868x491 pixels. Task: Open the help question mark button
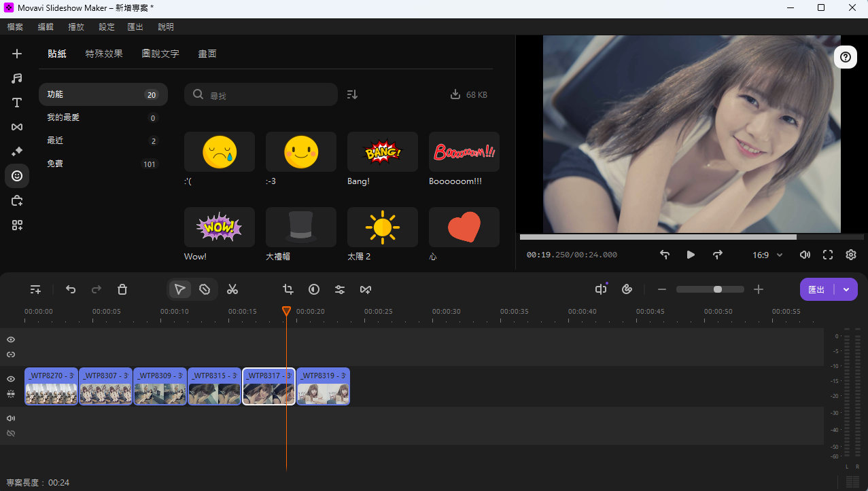pyautogui.click(x=845, y=57)
